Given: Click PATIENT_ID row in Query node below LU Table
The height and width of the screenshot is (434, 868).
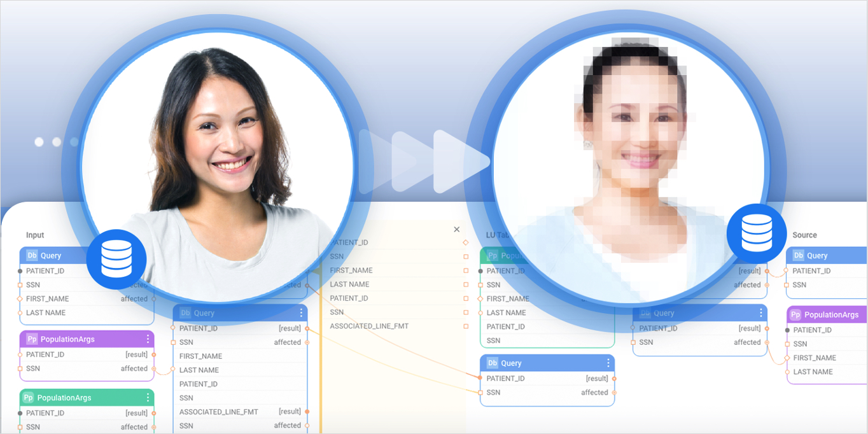Looking at the screenshot, I should tap(547, 379).
